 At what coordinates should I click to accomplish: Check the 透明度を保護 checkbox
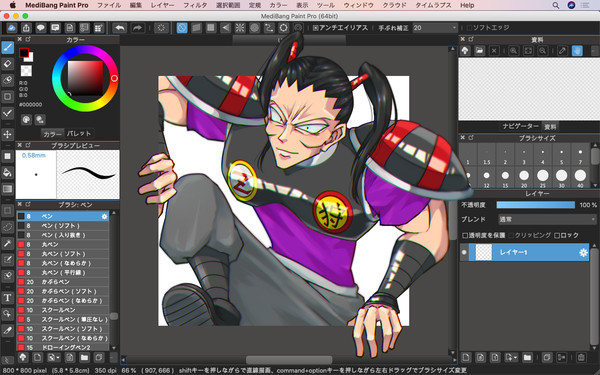point(465,235)
